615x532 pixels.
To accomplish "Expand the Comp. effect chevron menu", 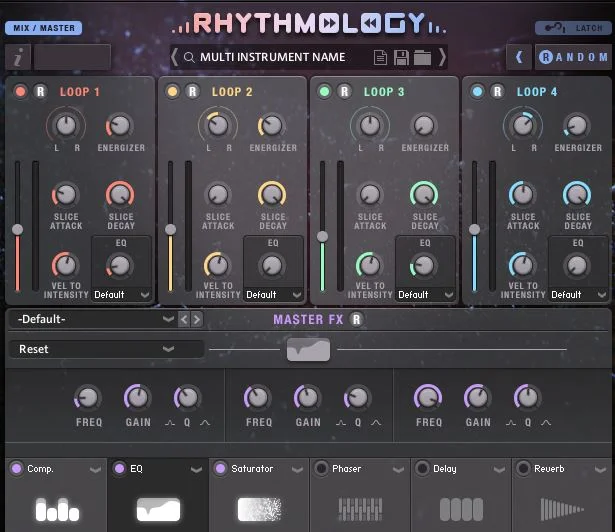I will click(95, 469).
